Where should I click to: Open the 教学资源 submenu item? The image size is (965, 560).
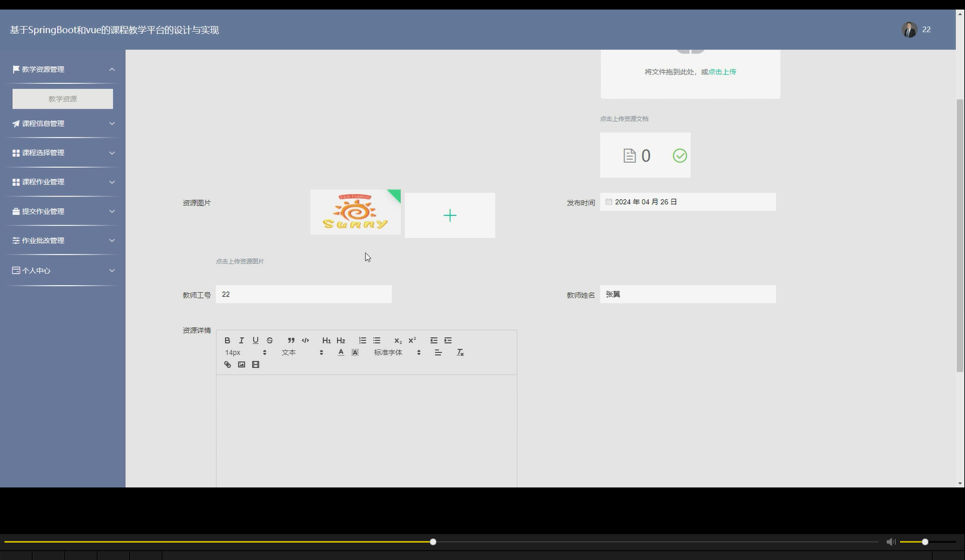point(63,99)
